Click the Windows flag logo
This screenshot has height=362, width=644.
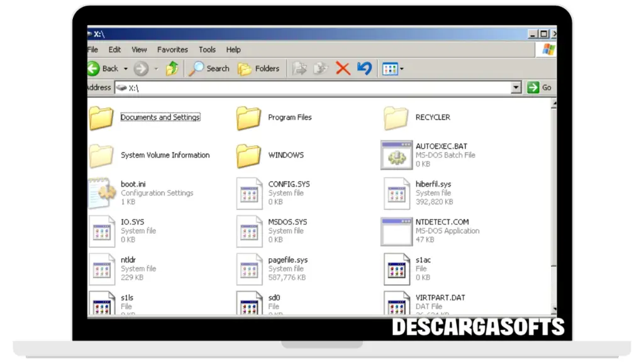[x=548, y=50]
